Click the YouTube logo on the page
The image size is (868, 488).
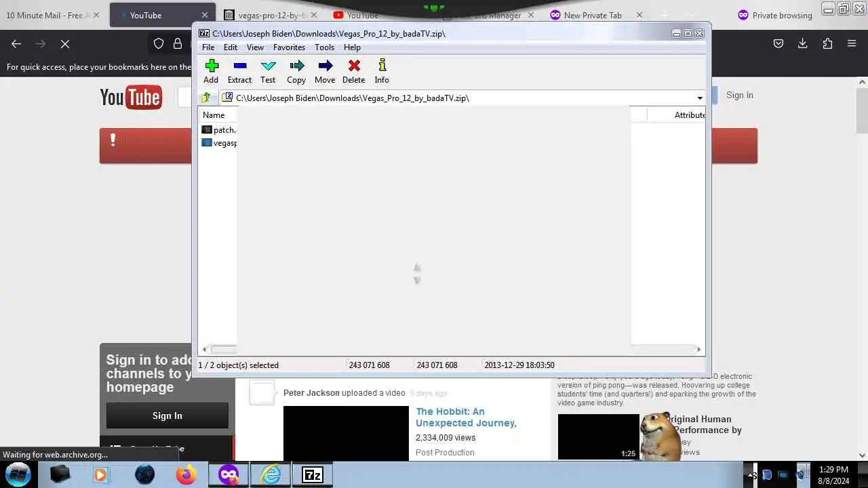(x=131, y=98)
